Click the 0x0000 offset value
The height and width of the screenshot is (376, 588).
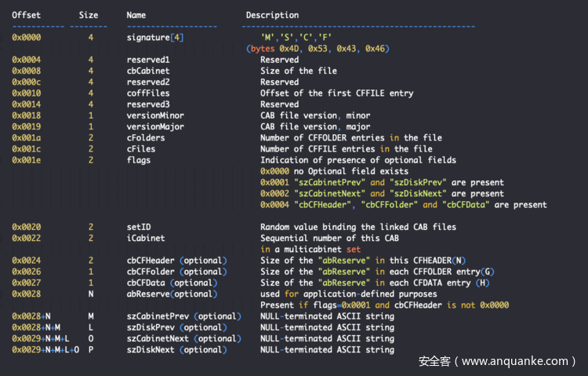point(27,37)
